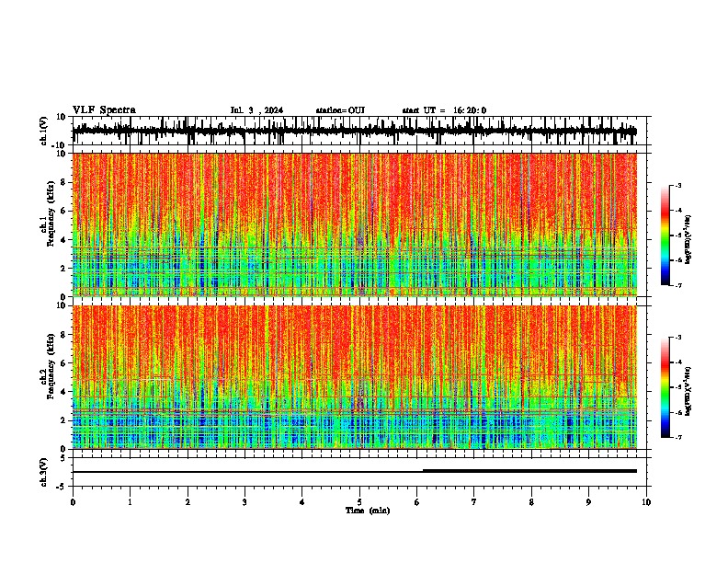Click the "VLF Spectra" plot title

click(104, 110)
